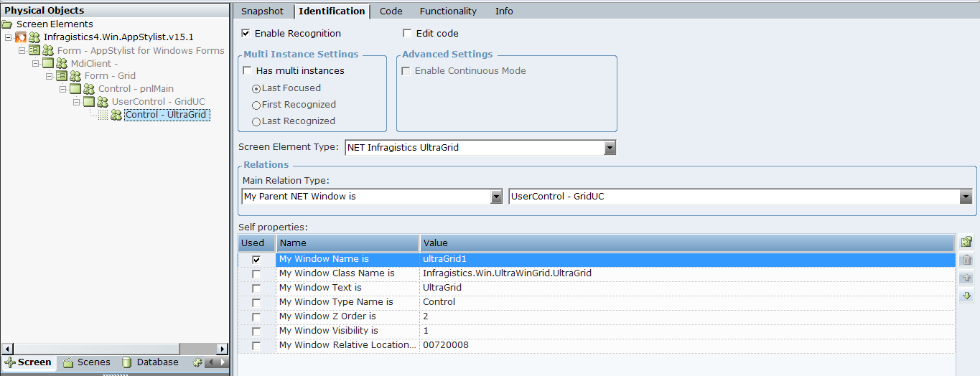This screenshot has height=376, width=980.
Task: Open the Main Relation Type dropdown
Action: (496, 197)
